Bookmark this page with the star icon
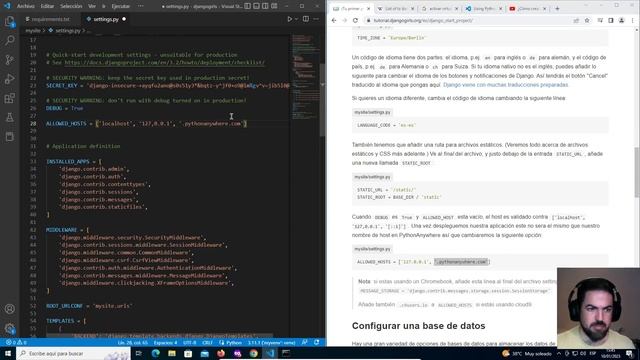 click(587, 20)
